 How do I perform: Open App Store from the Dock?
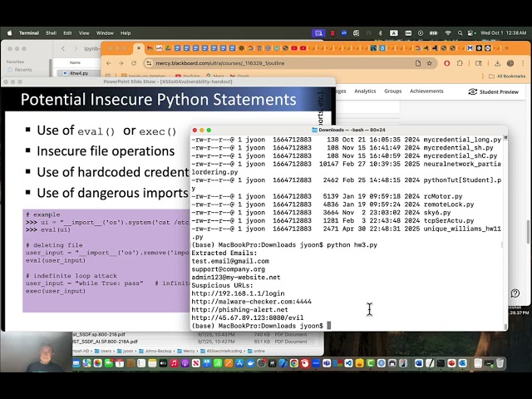(239, 363)
